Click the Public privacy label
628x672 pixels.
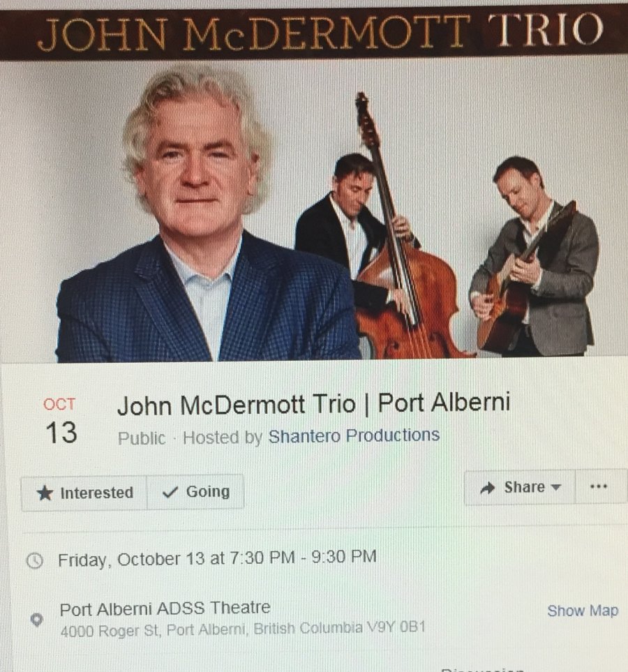point(142,438)
